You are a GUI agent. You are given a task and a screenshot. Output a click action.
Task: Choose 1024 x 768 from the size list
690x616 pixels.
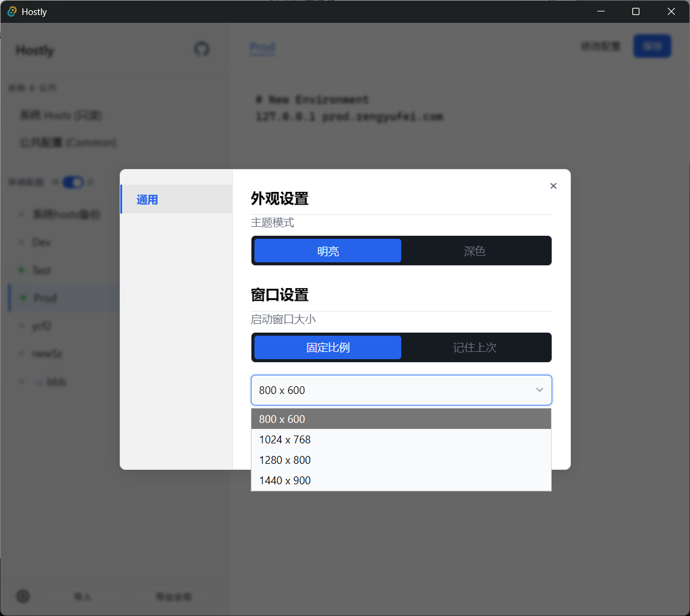(285, 439)
